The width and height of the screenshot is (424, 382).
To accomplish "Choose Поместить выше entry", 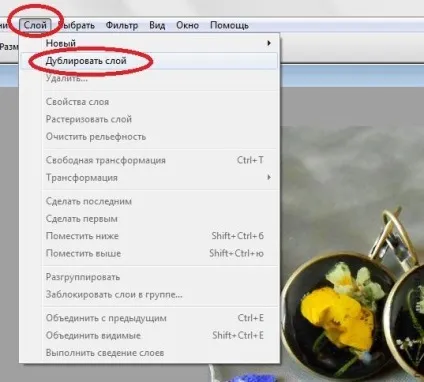I will [x=149, y=253].
